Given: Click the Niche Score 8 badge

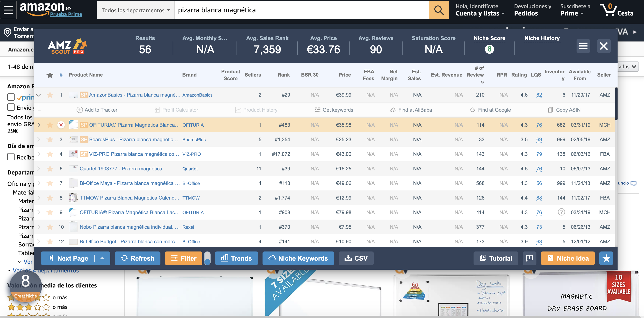Looking at the screenshot, I should [489, 49].
